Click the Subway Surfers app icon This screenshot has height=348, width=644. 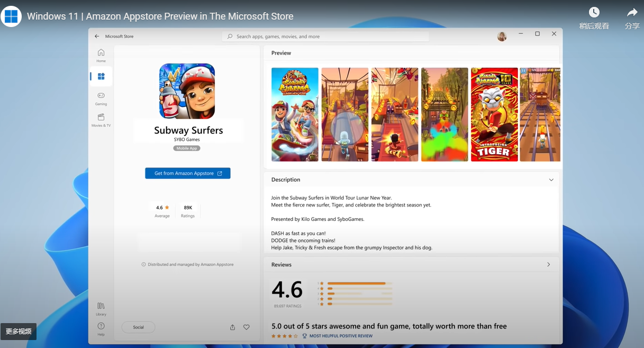point(187,91)
